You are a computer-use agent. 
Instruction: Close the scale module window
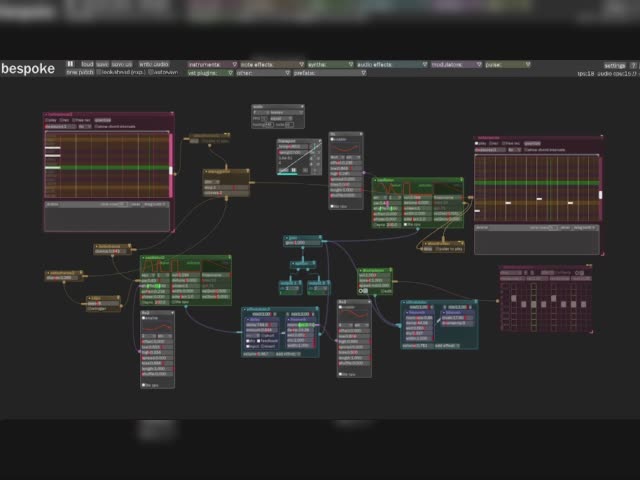coord(302,107)
